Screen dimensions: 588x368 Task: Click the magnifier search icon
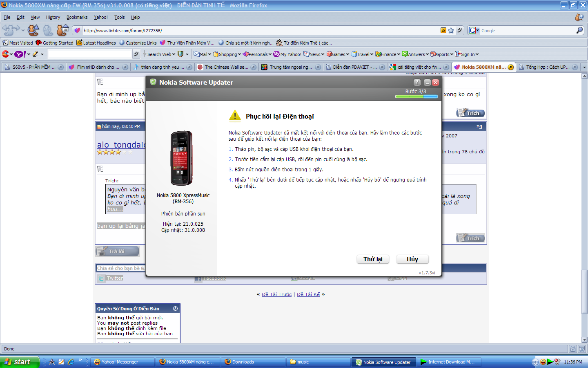[580, 30]
